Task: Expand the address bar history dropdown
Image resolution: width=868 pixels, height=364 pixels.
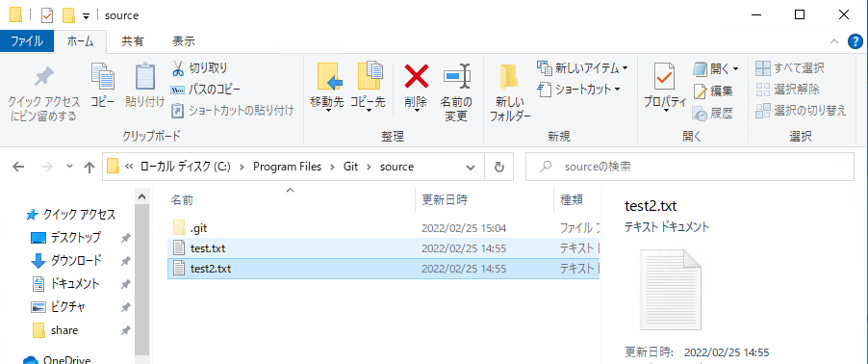Action: [x=471, y=167]
